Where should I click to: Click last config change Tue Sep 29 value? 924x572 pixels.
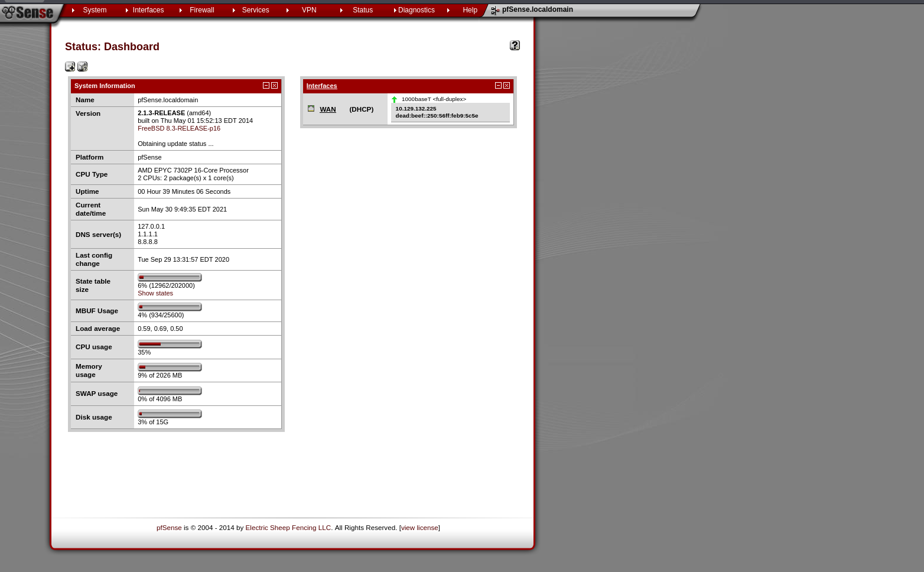(183, 259)
